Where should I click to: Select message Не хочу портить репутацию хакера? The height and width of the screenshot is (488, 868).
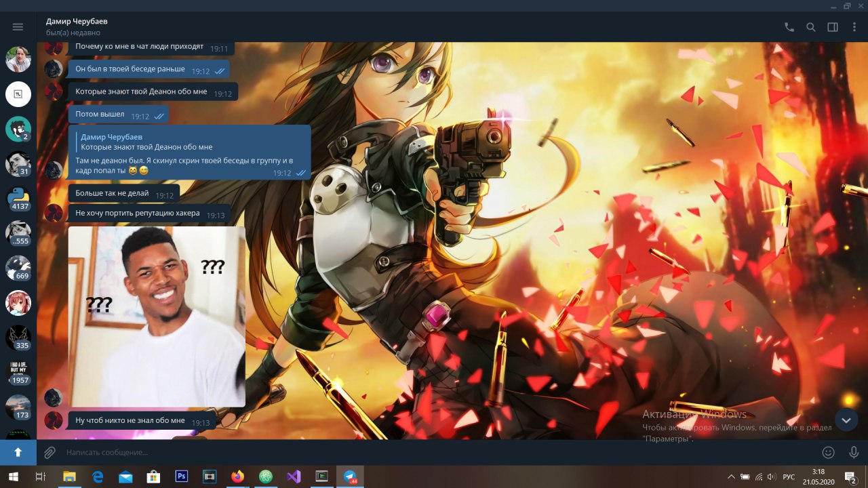(149, 213)
